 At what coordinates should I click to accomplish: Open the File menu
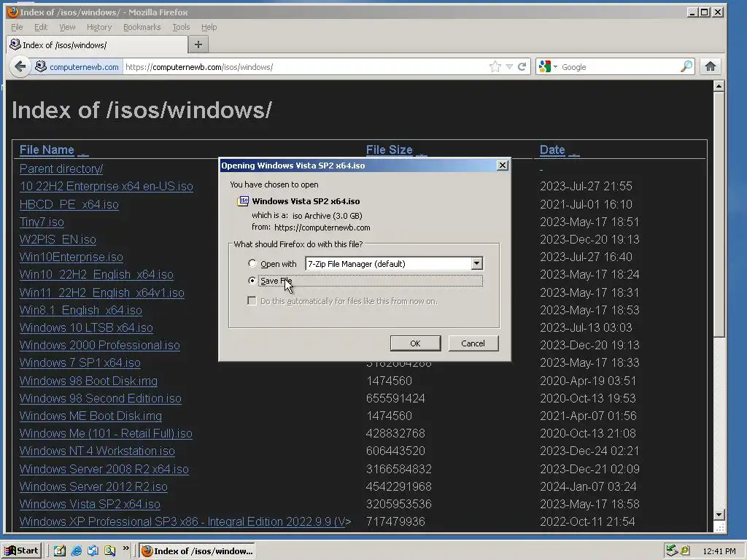pos(18,27)
